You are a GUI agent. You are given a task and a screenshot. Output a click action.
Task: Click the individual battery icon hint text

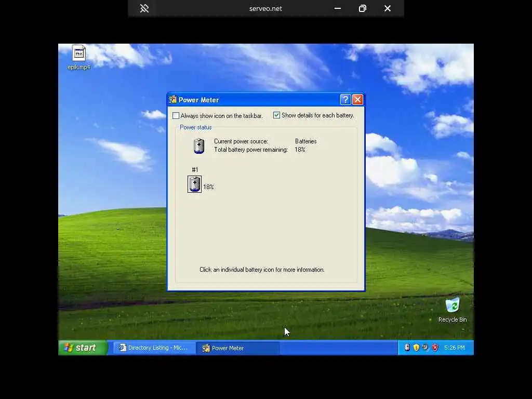coord(262,270)
